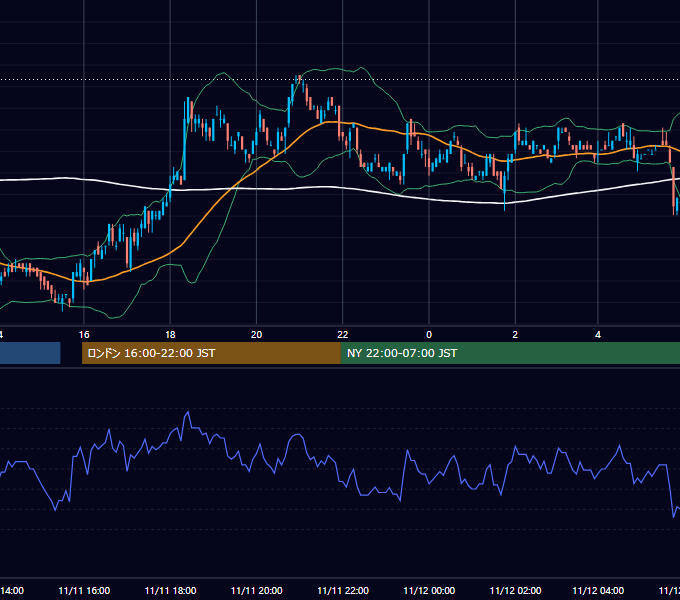Click the 2 hour label on price chart
The image size is (680, 600).
click(515, 335)
